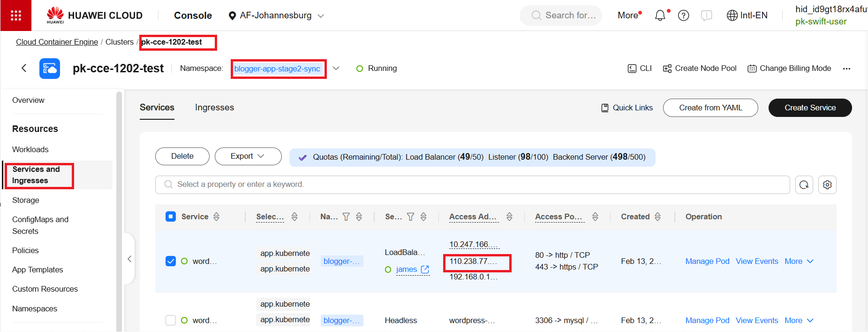The width and height of the screenshot is (868, 332).
Task: Open the service list grid menu icon
Action: (16, 15)
